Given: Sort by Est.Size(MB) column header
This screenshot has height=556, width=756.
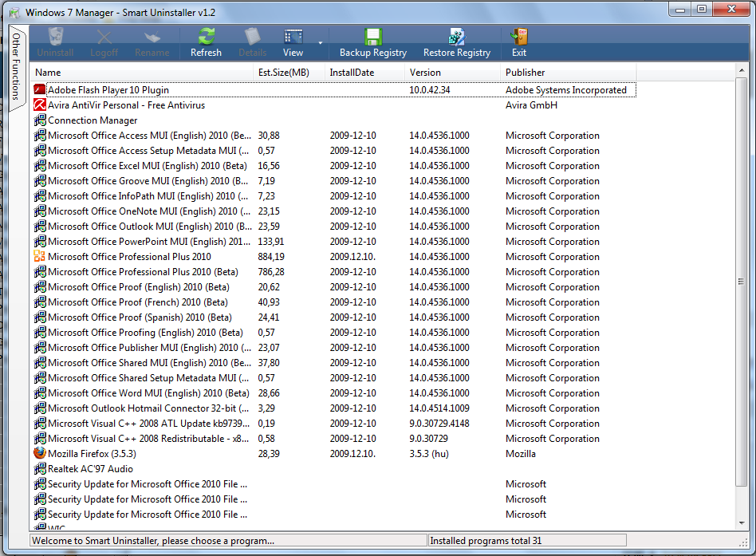Looking at the screenshot, I should point(289,73).
